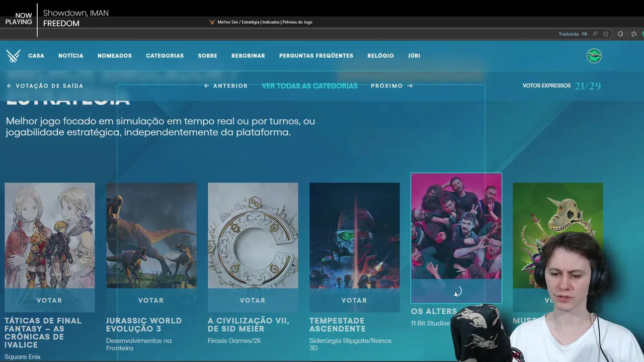Image resolution: width=644 pixels, height=362 pixels.
Task: Click the green user profile avatar
Action: click(594, 56)
